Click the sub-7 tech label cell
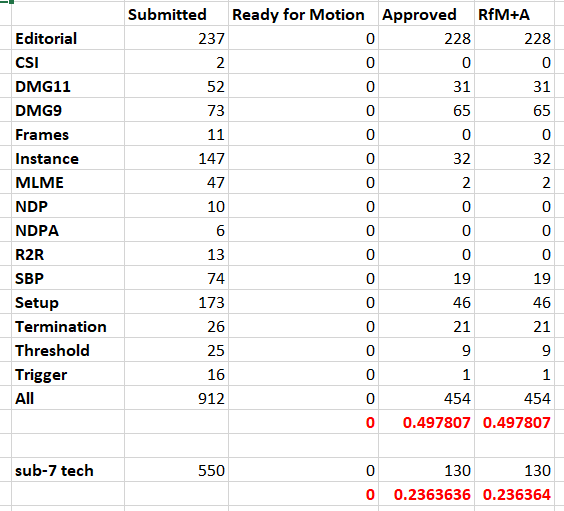This screenshot has height=511, width=564. click(x=68, y=470)
